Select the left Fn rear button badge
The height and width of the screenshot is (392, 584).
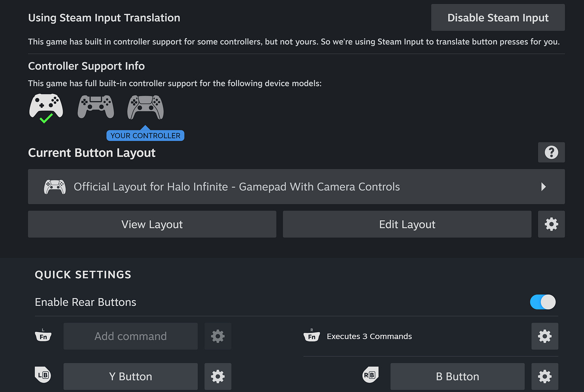click(x=43, y=335)
